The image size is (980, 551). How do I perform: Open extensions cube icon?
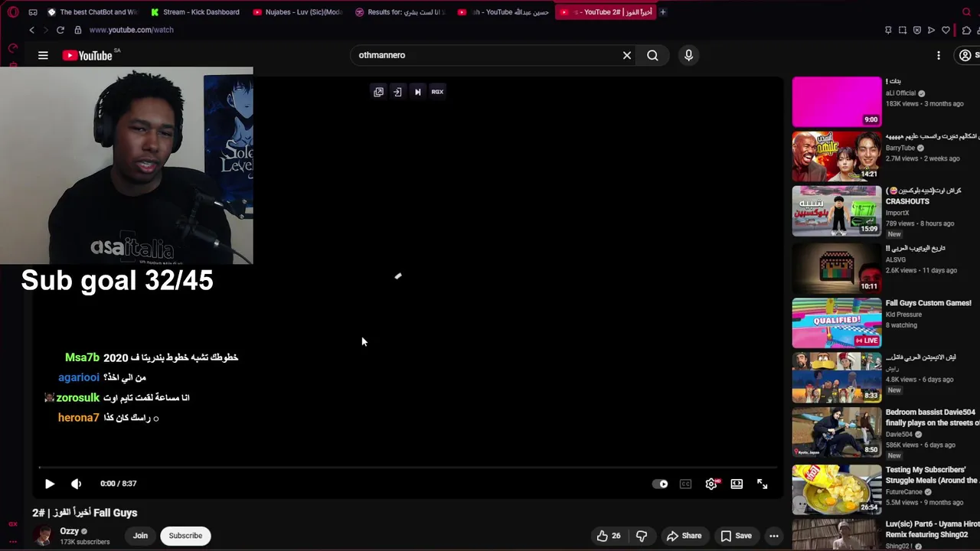pos(966,30)
